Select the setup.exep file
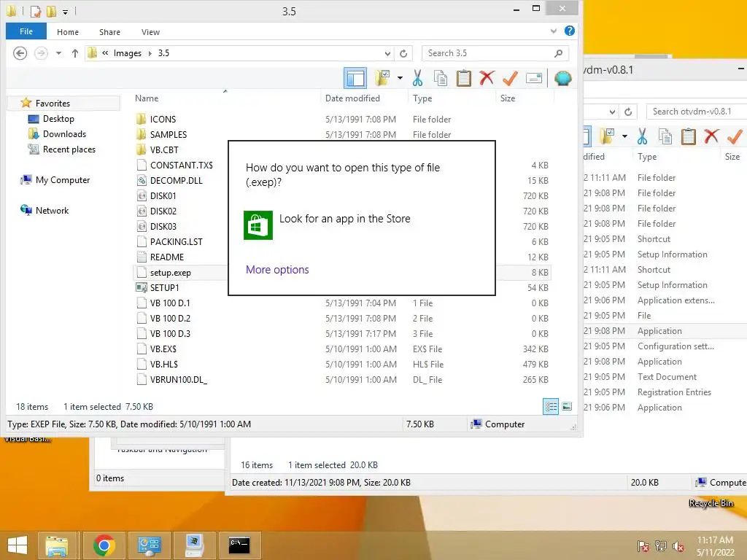 (x=170, y=273)
